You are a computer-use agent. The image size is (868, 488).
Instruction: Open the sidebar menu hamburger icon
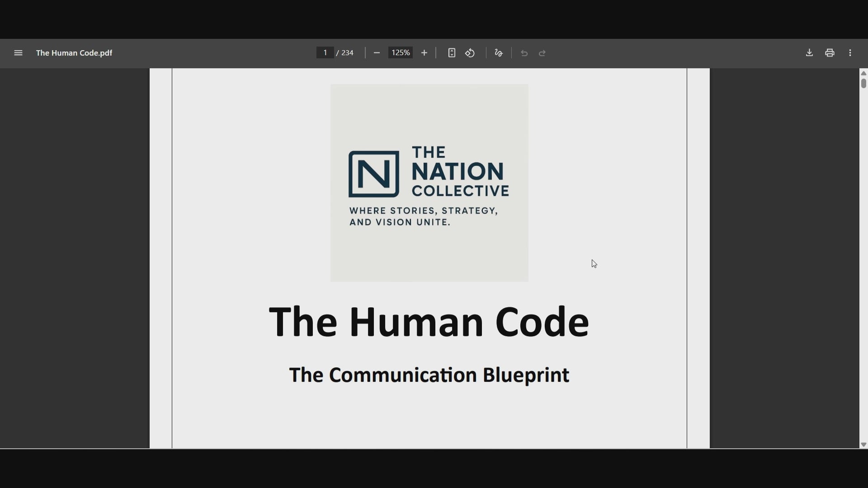pyautogui.click(x=18, y=53)
